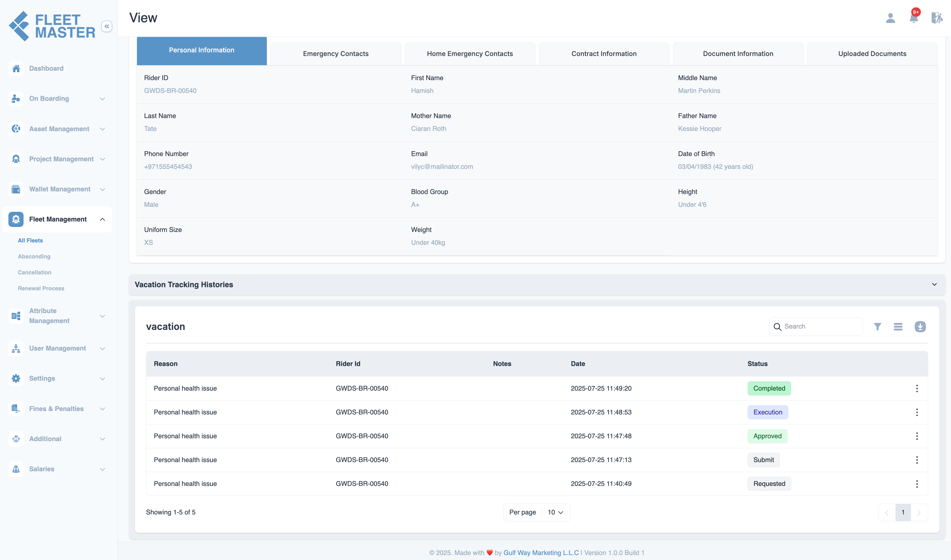
Task: Expand the Wallet Management menu chevron
Action: pos(102,190)
